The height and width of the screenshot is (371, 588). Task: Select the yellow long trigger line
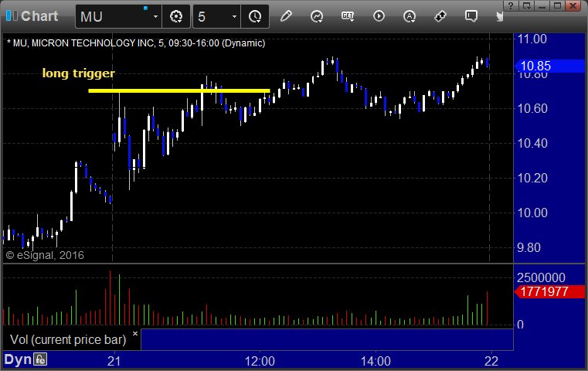(x=179, y=90)
